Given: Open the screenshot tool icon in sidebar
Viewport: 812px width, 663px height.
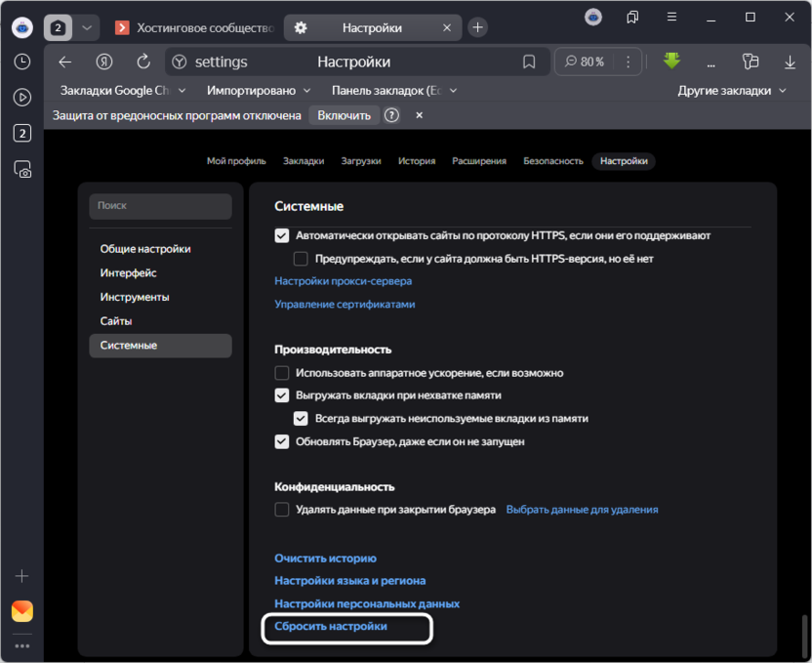Looking at the screenshot, I should click(21, 168).
